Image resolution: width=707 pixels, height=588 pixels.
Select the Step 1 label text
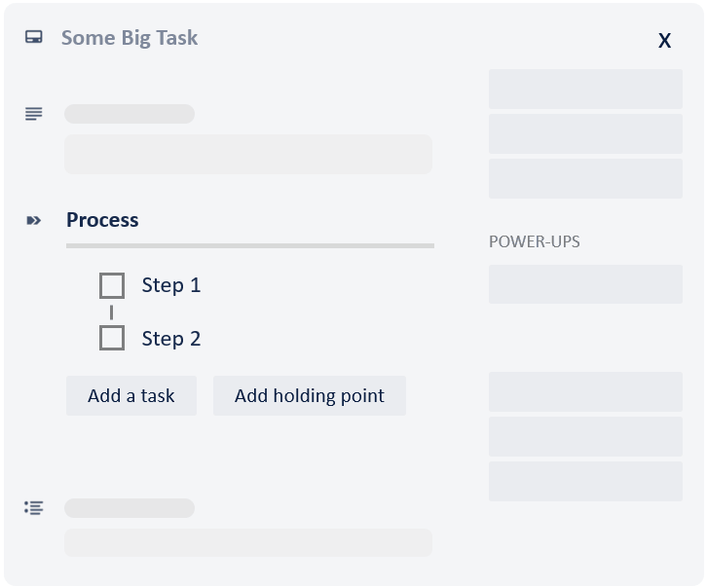pyautogui.click(x=170, y=285)
